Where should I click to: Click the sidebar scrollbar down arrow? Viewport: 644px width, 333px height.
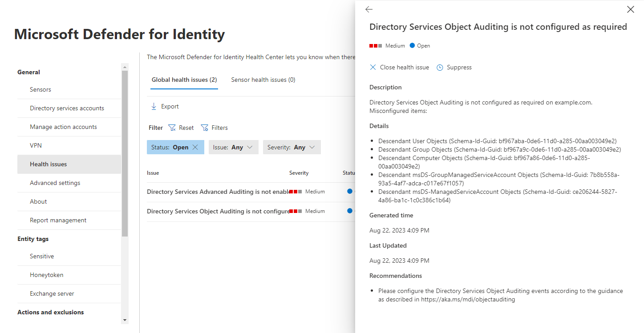[125, 320]
